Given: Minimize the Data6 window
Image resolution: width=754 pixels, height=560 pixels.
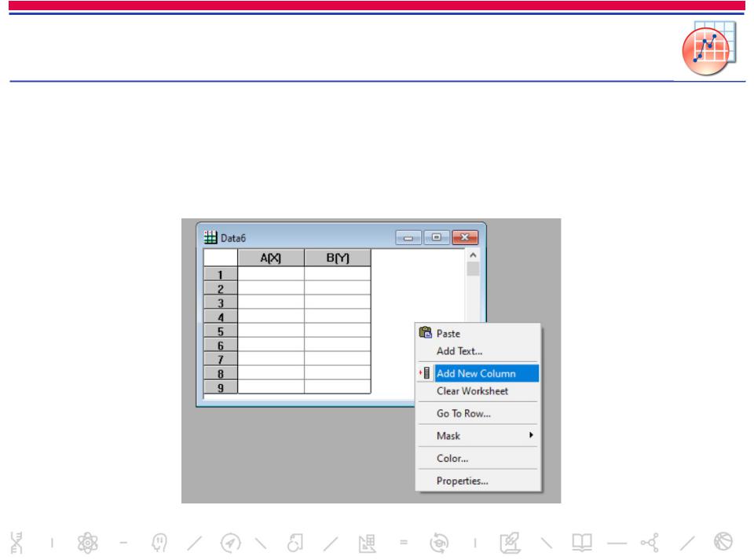Looking at the screenshot, I should pos(408,237).
